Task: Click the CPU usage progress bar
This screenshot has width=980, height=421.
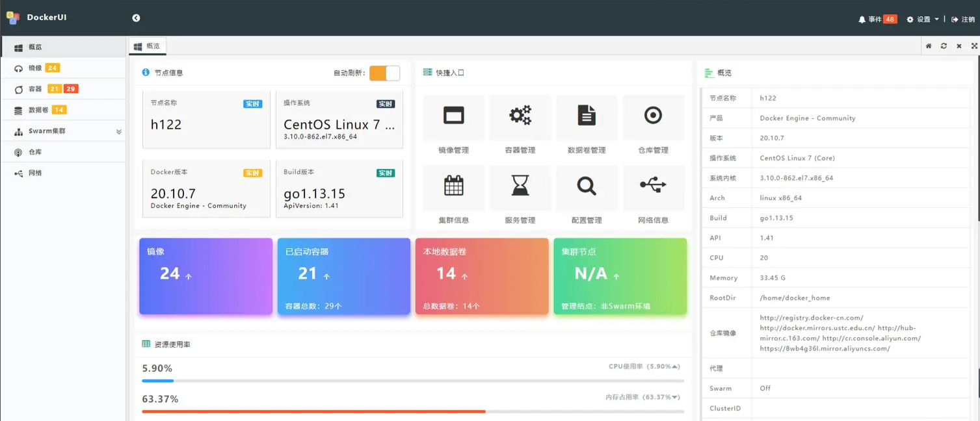Action: click(x=412, y=381)
